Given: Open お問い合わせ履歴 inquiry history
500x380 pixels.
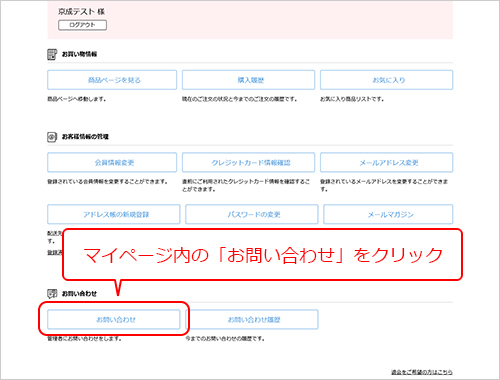Looking at the screenshot, I should pos(252,320).
